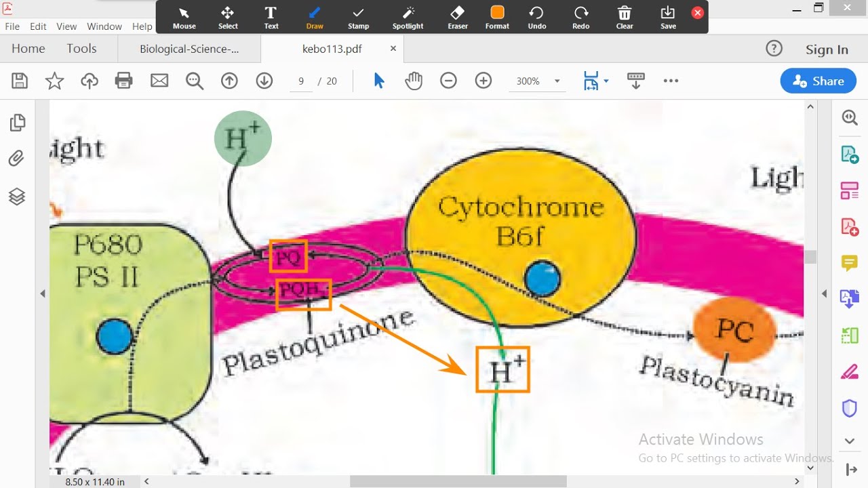
Task: Click the horizontal scrollbar thumb
Action: tap(458, 481)
